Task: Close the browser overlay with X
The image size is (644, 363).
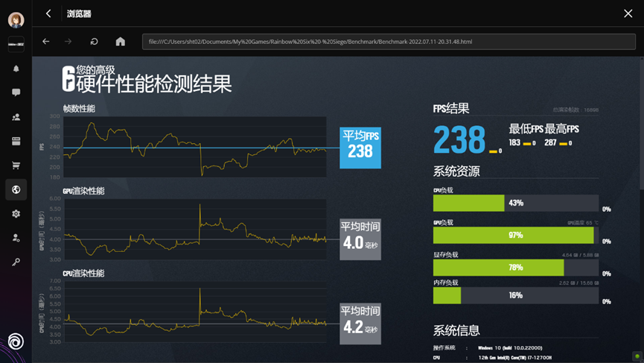Action: 628,13
